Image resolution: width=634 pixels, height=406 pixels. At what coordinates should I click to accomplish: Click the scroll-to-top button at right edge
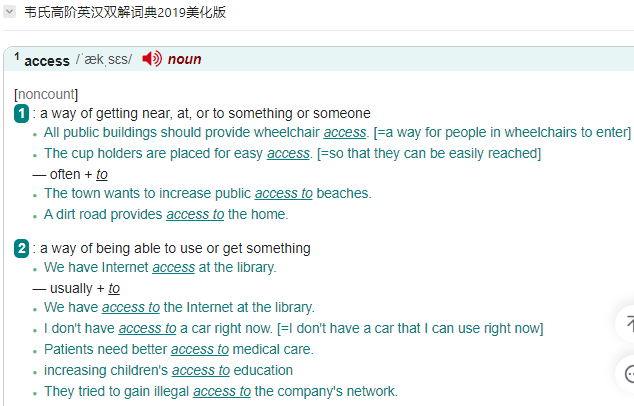pos(628,324)
